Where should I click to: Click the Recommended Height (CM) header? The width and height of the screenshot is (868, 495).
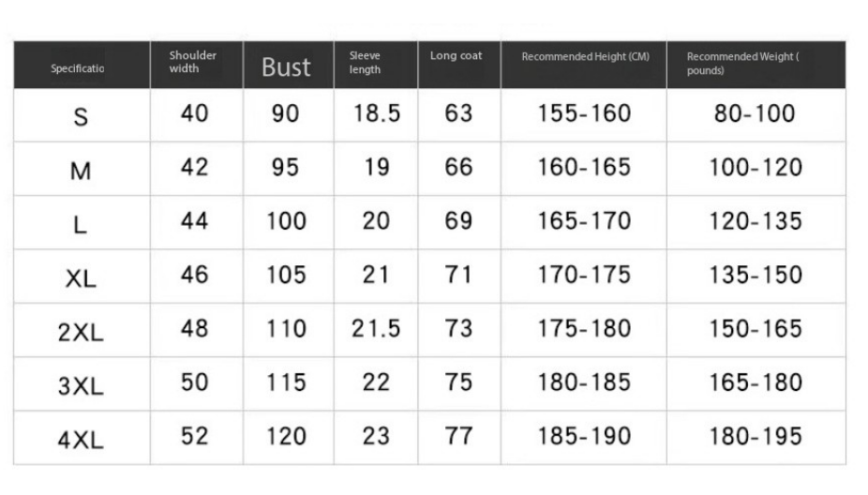pos(585,57)
